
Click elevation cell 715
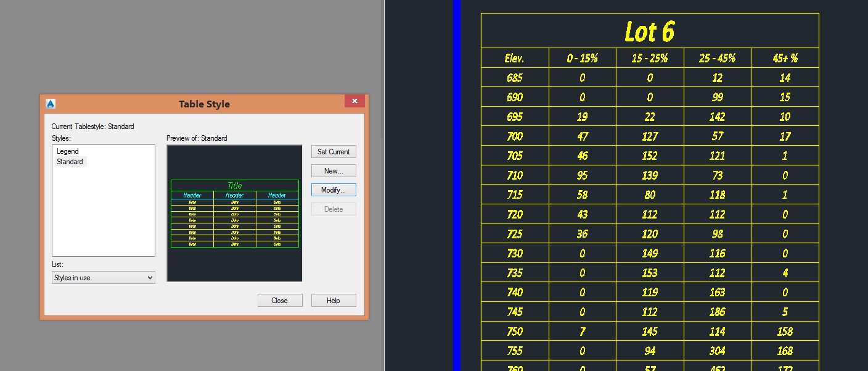coord(515,194)
